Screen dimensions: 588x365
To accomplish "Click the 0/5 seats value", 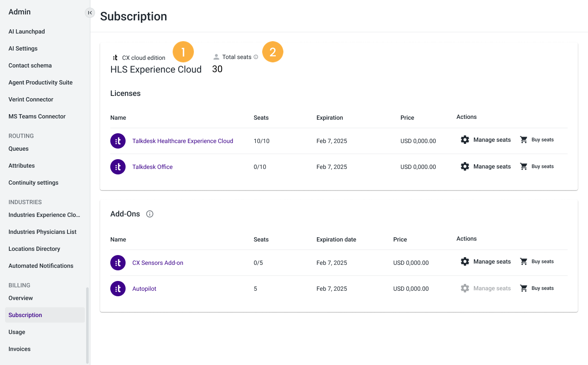I will tap(258, 263).
